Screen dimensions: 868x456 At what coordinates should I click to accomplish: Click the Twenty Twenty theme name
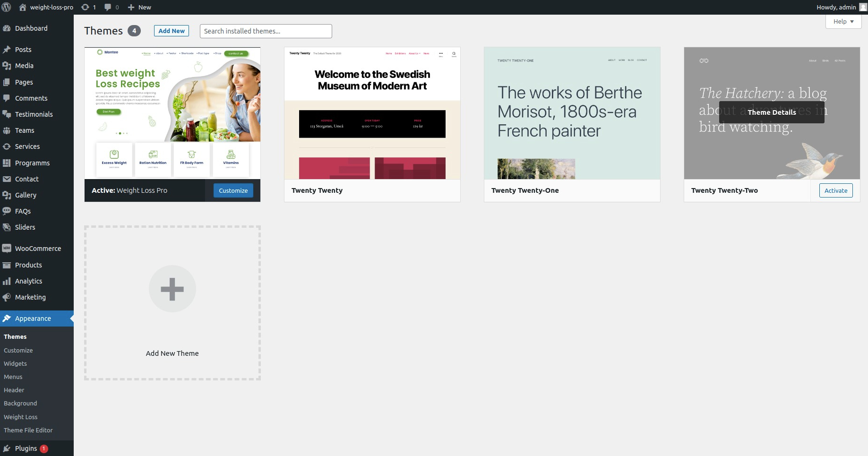[x=317, y=190]
